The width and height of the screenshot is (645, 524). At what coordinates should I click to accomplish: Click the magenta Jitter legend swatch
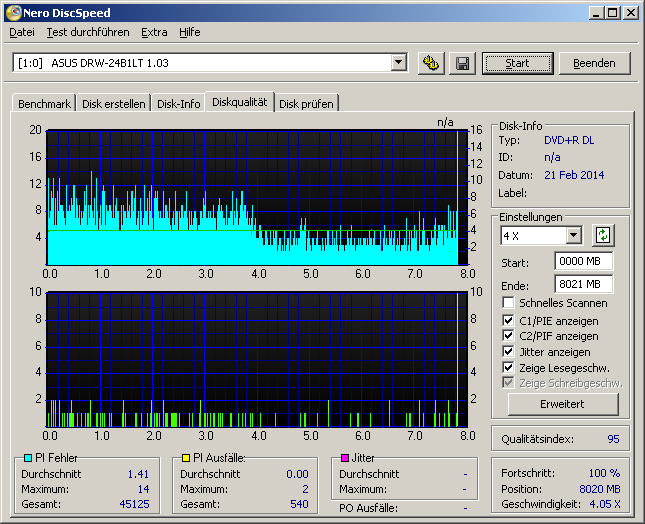coord(345,458)
